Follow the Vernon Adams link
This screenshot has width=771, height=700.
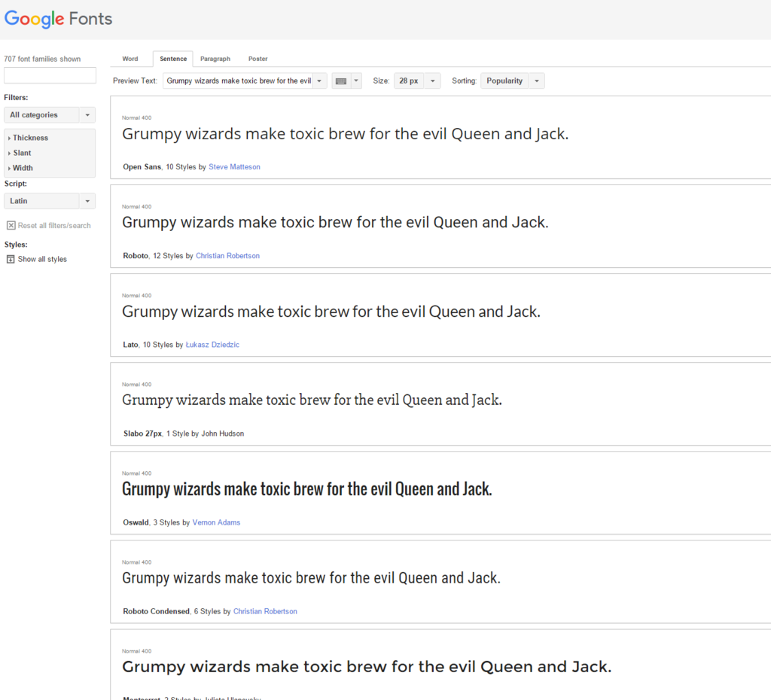pyautogui.click(x=216, y=522)
